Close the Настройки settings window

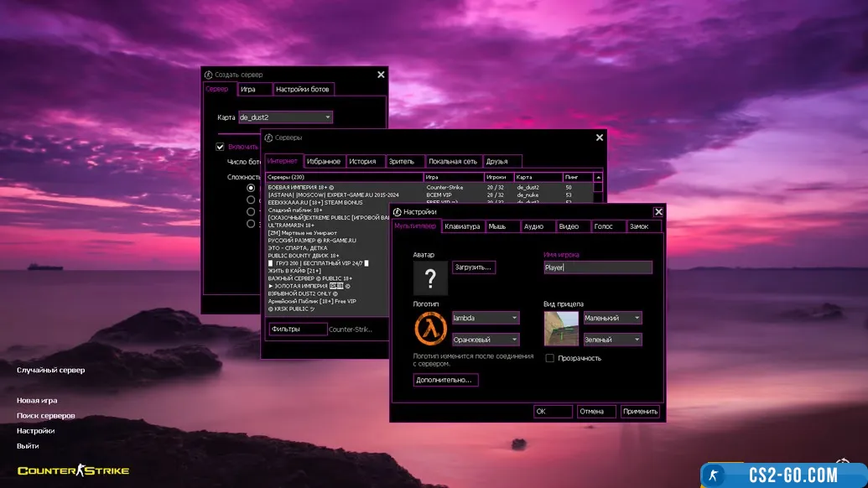pyautogui.click(x=658, y=212)
